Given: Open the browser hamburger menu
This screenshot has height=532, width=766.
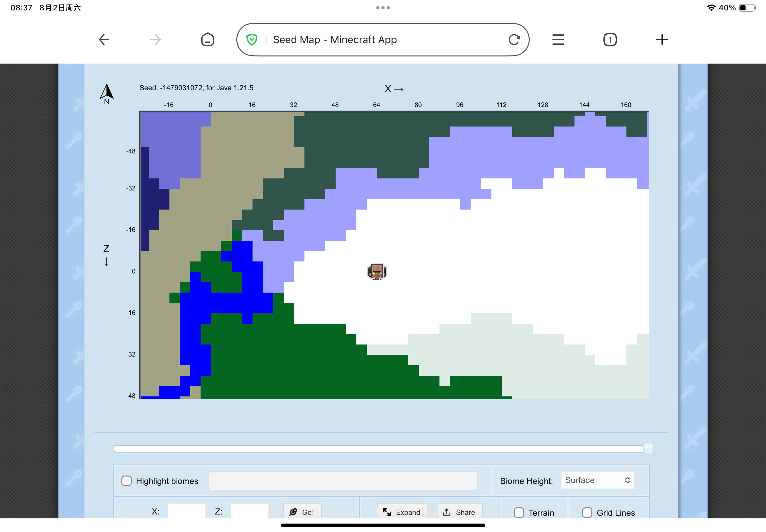Looking at the screenshot, I should coord(558,40).
